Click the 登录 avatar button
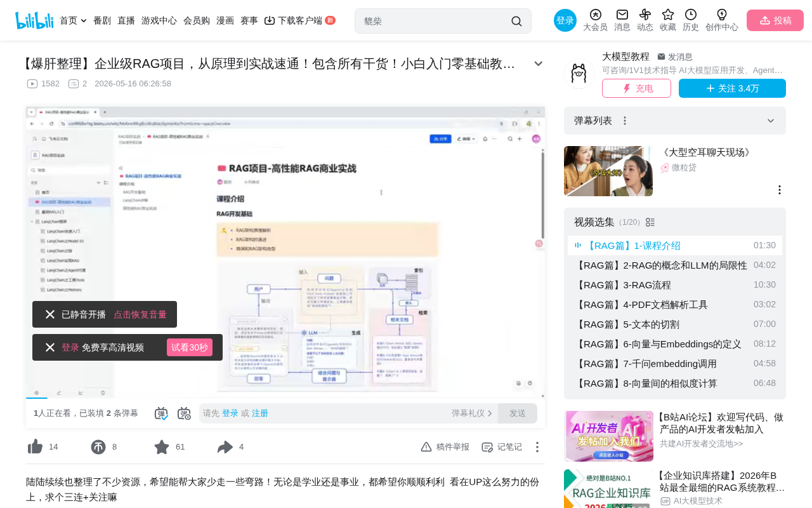 [565, 20]
